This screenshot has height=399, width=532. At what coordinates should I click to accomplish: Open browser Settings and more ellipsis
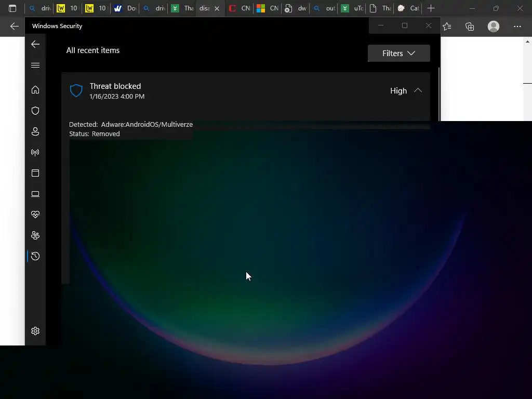pyautogui.click(x=517, y=26)
